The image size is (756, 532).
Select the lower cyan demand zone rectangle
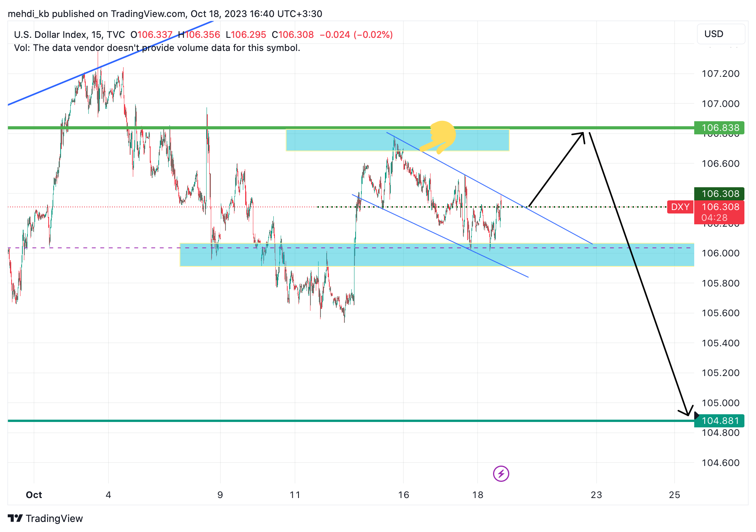point(437,255)
